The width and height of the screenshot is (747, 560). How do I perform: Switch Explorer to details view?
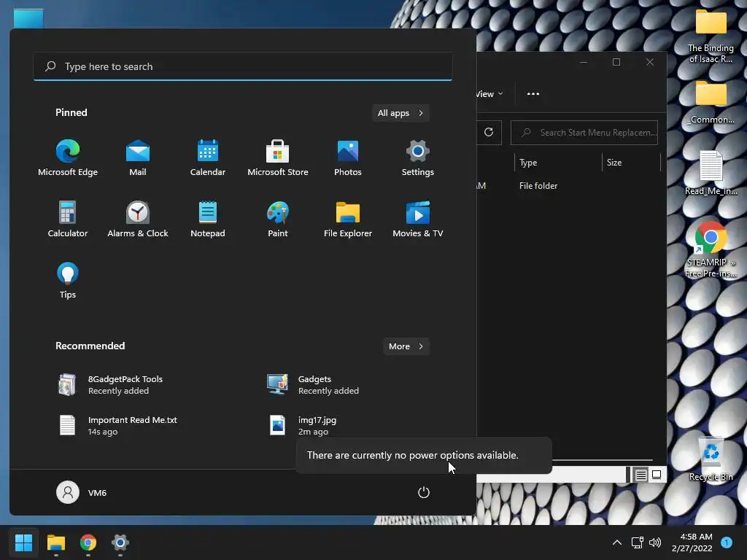[641, 475]
